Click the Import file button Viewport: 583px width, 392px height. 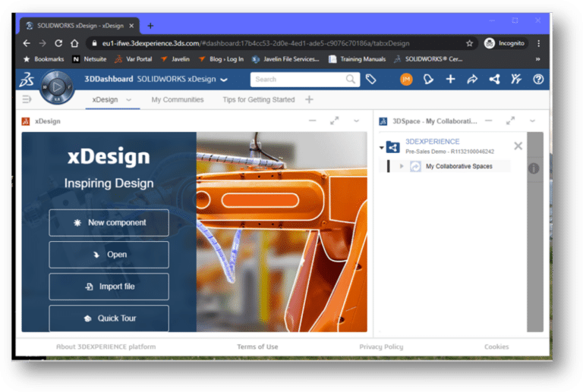coord(109,287)
